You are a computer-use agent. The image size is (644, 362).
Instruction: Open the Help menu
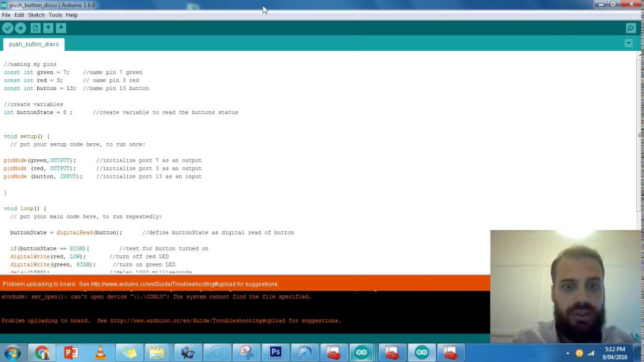pyautogui.click(x=71, y=15)
